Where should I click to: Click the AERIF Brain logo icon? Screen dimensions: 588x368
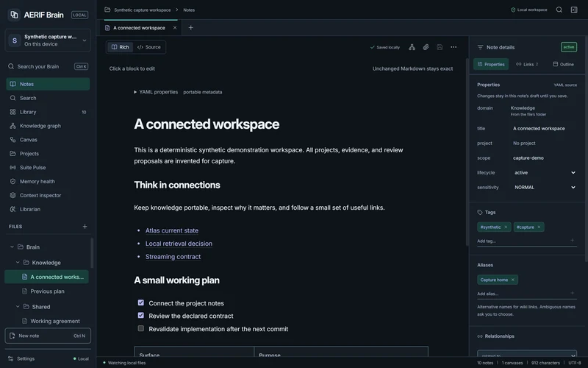pos(14,15)
